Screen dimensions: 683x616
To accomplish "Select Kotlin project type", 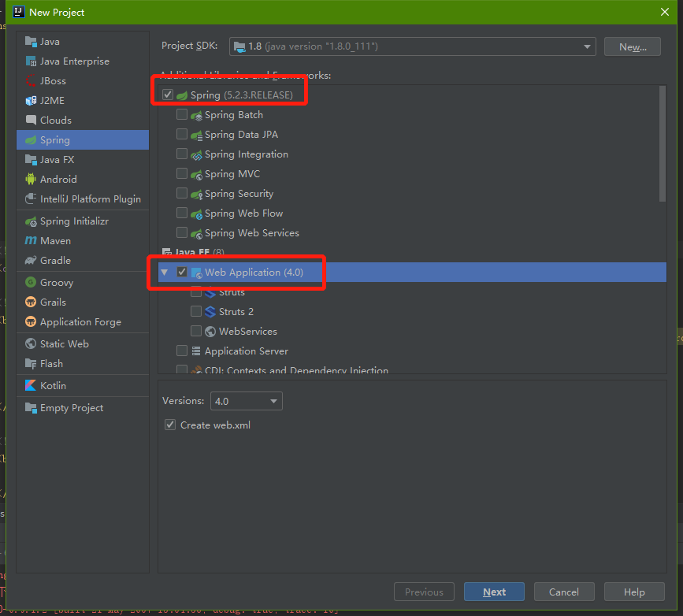I will point(83,386).
